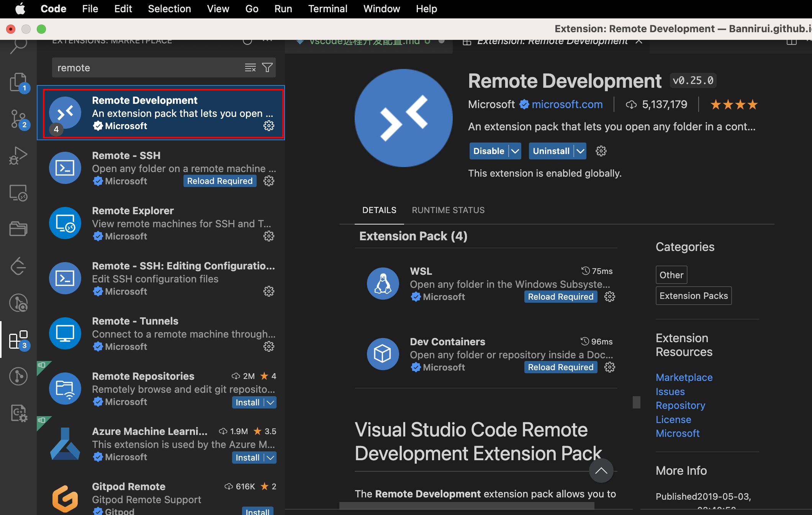Clear extension search results icon
The width and height of the screenshot is (812, 515).
pyautogui.click(x=250, y=67)
